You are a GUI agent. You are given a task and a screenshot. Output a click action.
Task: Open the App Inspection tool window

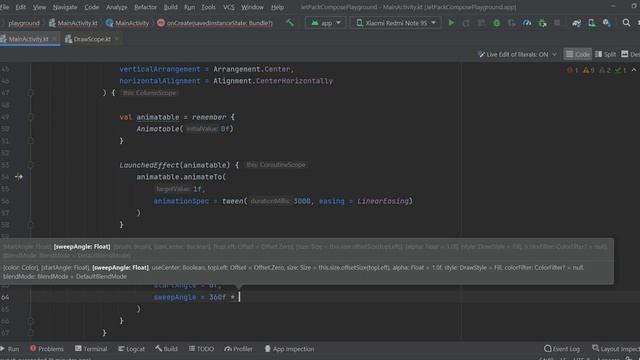[x=289, y=349]
